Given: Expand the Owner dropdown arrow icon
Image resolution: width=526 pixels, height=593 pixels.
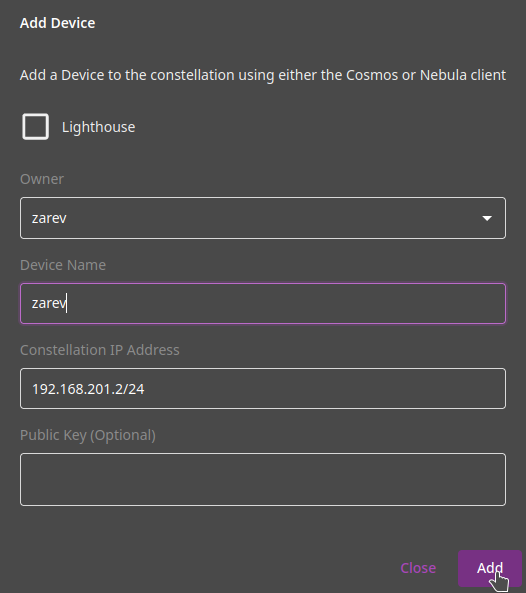Looking at the screenshot, I should [487, 218].
